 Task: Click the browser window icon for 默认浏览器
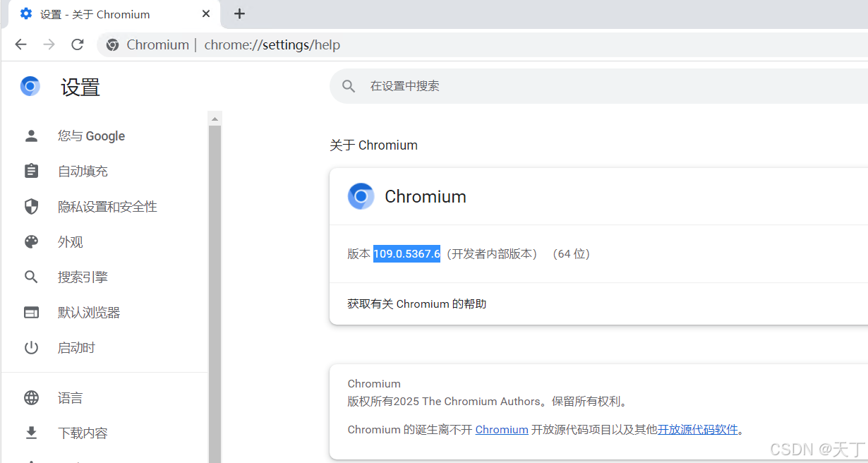[x=31, y=312]
